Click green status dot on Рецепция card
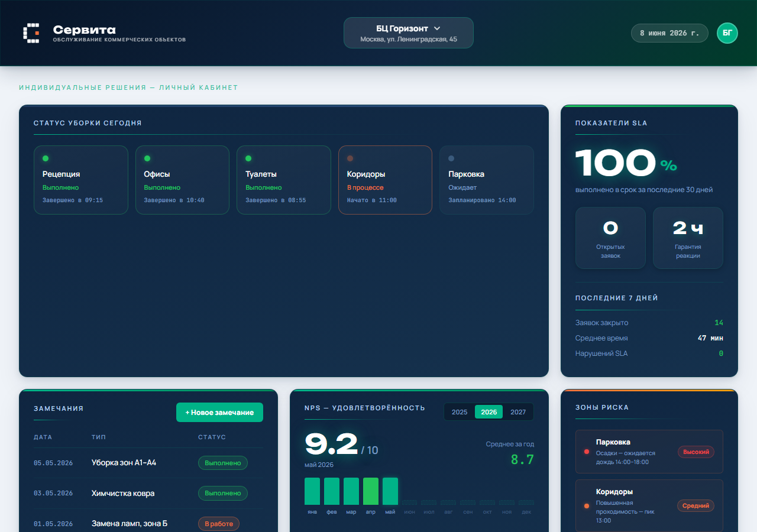 point(46,158)
